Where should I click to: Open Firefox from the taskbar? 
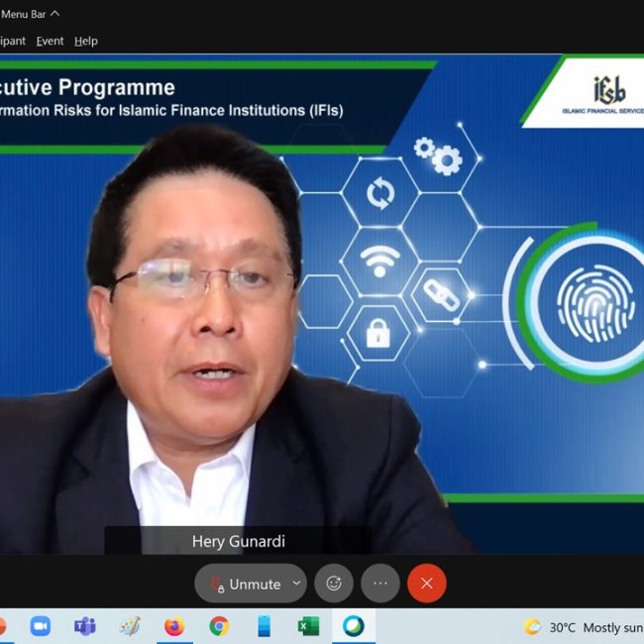174,626
